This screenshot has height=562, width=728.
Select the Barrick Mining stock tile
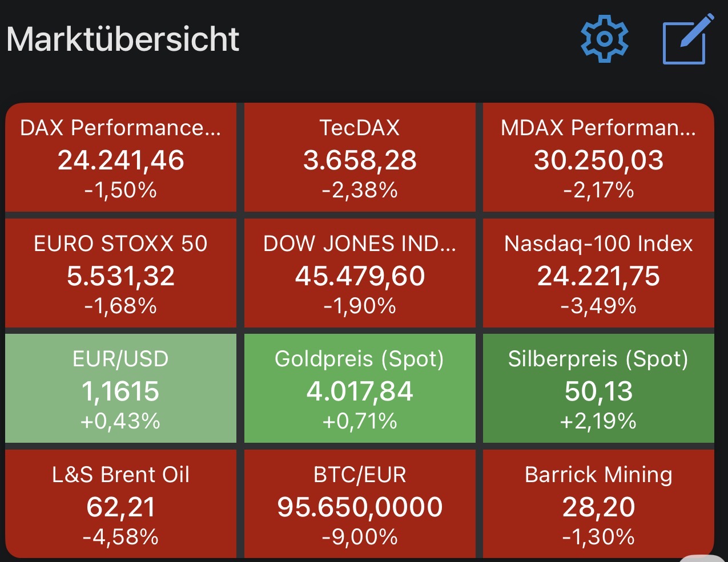(x=598, y=504)
